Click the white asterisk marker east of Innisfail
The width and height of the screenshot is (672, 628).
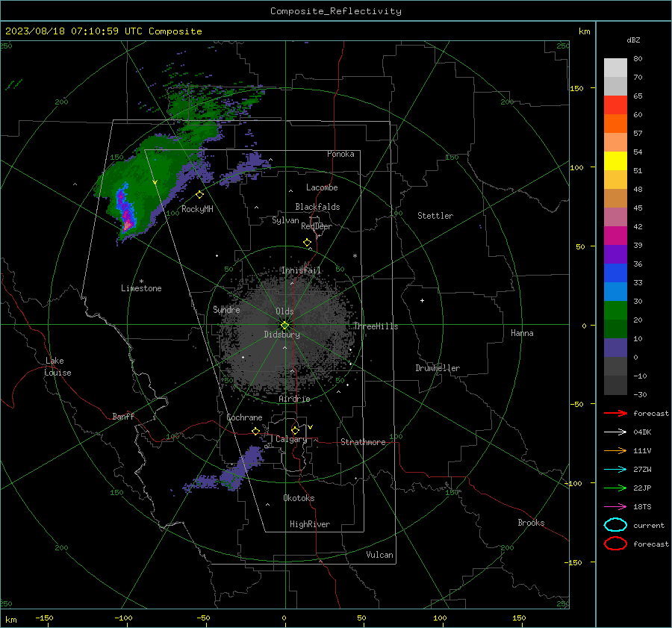(x=355, y=256)
